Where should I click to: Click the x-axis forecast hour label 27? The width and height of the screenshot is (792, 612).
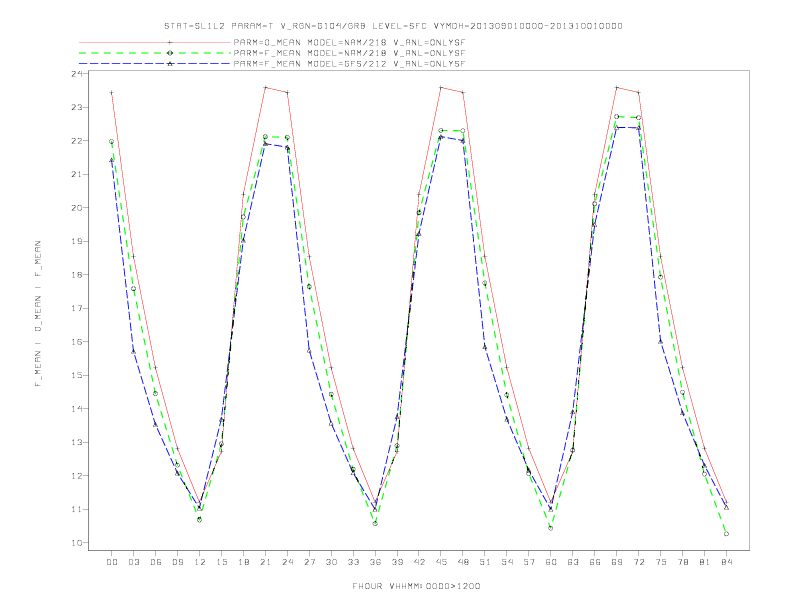(309, 562)
